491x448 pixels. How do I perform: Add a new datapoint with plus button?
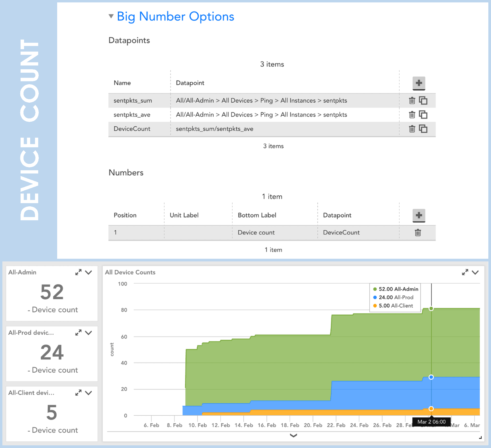(419, 83)
